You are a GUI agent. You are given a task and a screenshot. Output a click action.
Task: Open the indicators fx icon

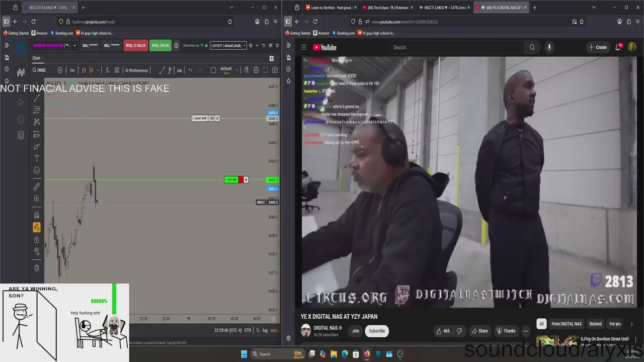coord(107,70)
